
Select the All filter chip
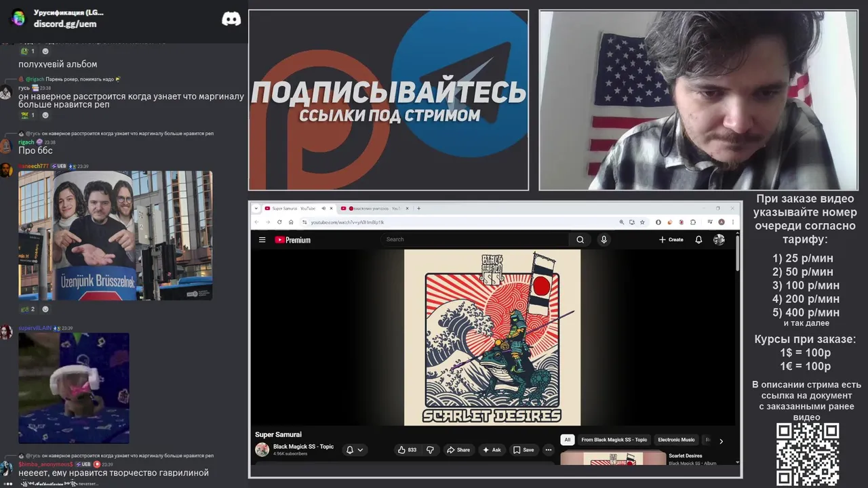pyautogui.click(x=568, y=440)
